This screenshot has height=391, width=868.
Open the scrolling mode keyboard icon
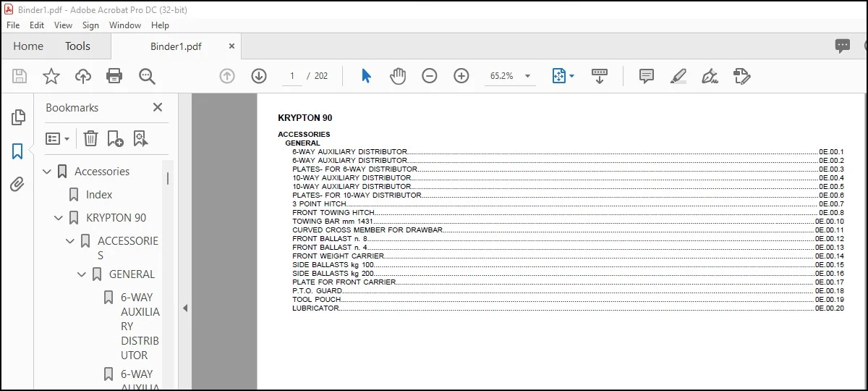click(600, 76)
